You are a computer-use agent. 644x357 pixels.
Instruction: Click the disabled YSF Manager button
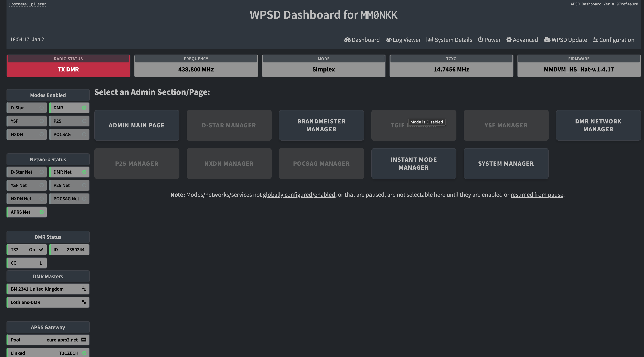tap(506, 125)
